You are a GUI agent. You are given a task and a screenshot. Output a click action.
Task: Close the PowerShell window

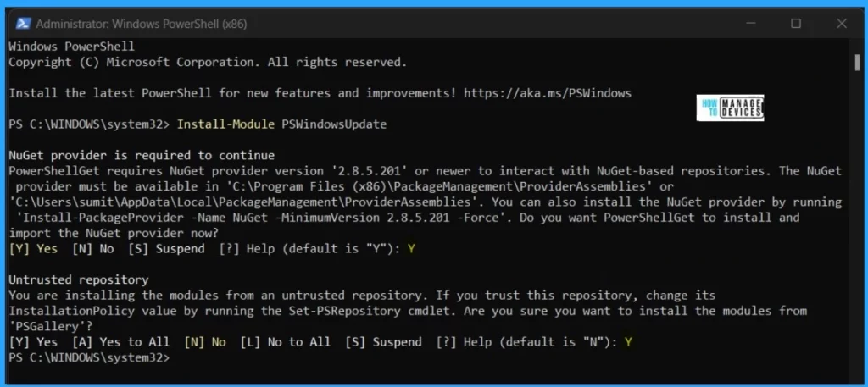[842, 23]
